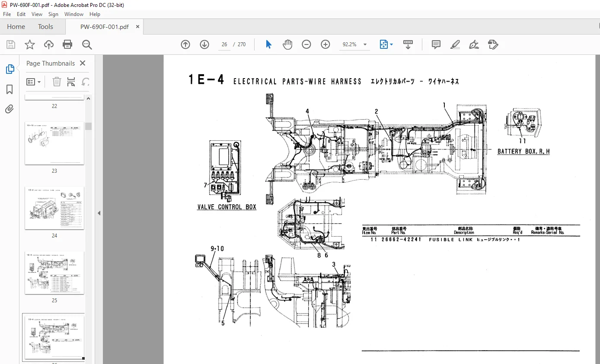This screenshot has width=600, height=364.
Task: Click the thumbnail label 22
Action: pos(54,106)
